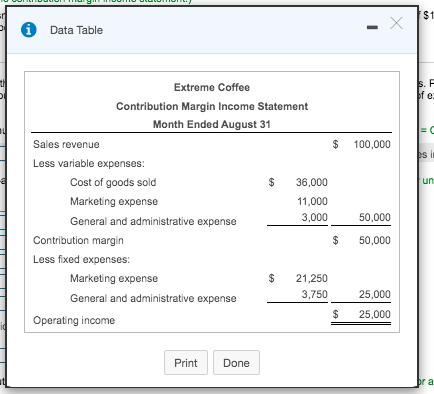Click the Print button
Screen dimensions: 434x394
(x=186, y=363)
